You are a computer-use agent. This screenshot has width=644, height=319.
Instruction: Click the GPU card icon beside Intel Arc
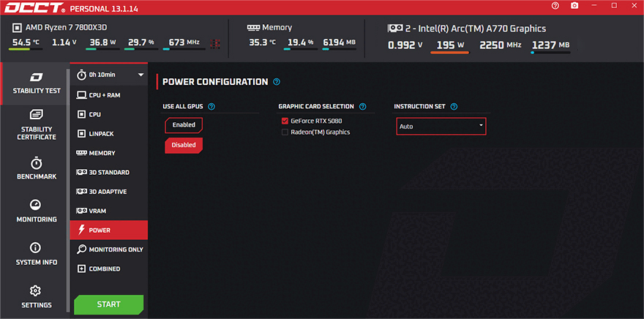(x=394, y=29)
